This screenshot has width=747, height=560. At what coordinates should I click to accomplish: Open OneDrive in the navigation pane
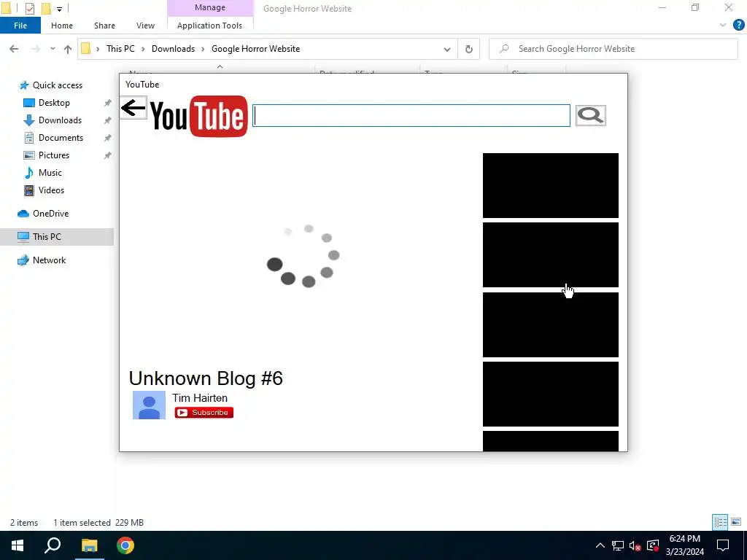coord(50,214)
